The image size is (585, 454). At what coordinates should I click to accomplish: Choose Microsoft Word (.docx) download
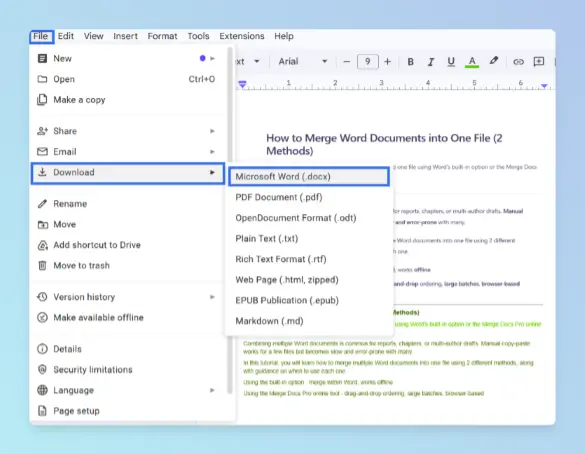(x=309, y=176)
